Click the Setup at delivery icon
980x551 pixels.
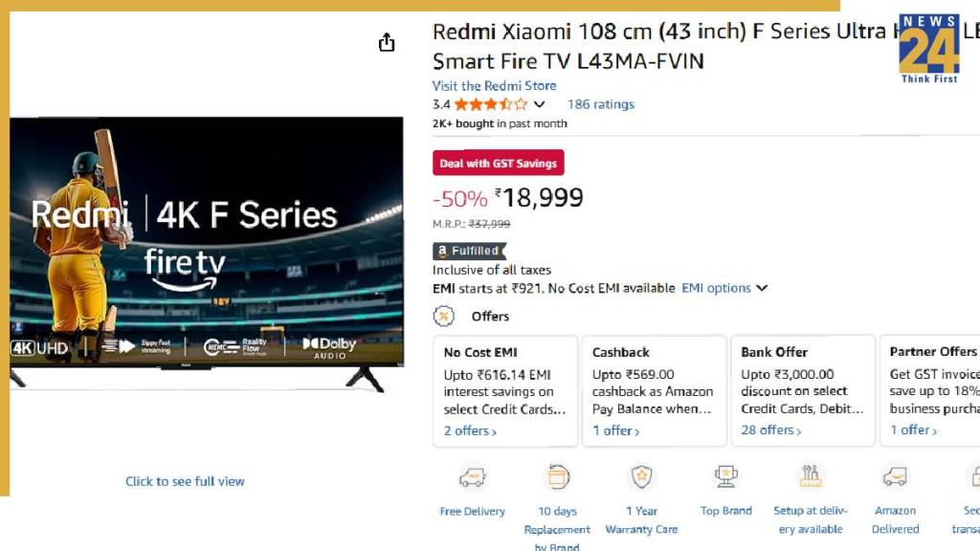(x=811, y=476)
